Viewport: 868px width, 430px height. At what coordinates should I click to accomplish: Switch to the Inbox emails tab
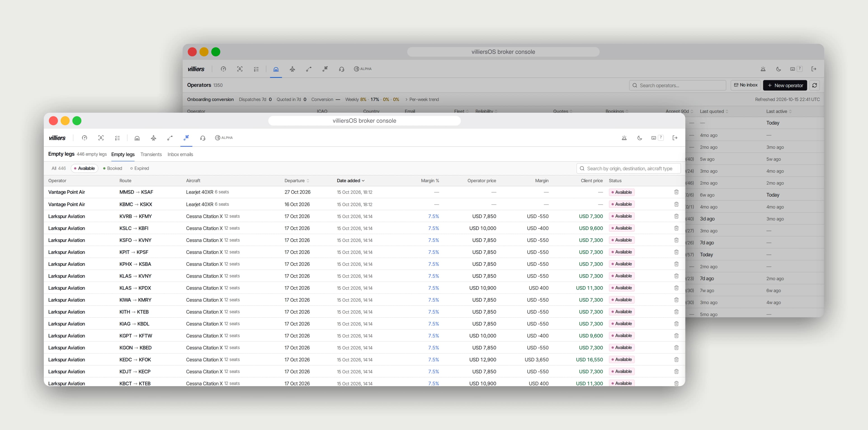180,154
